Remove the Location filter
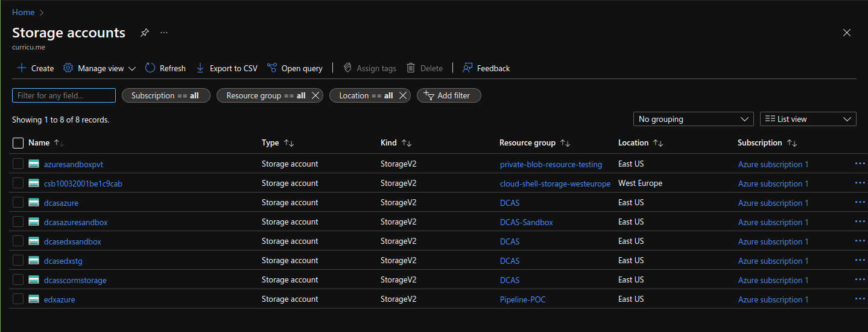This screenshot has width=868, height=332. pos(403,95)
